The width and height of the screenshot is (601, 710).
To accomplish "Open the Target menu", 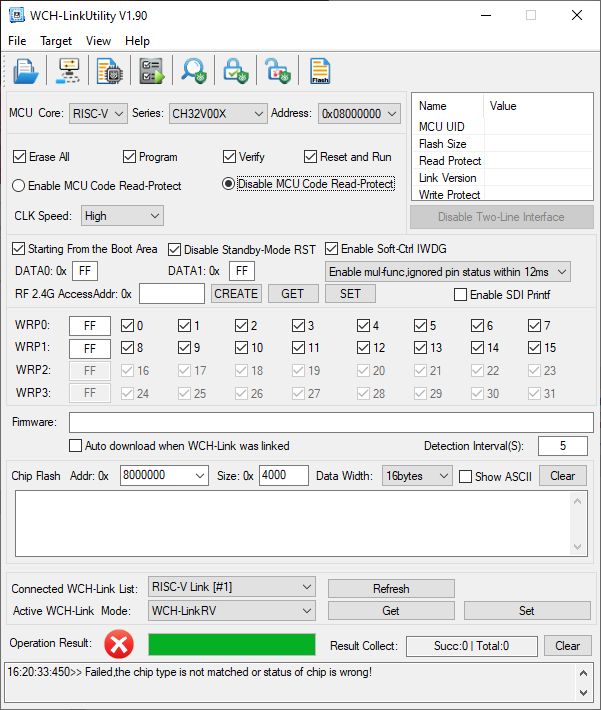I will pos(56,41).
